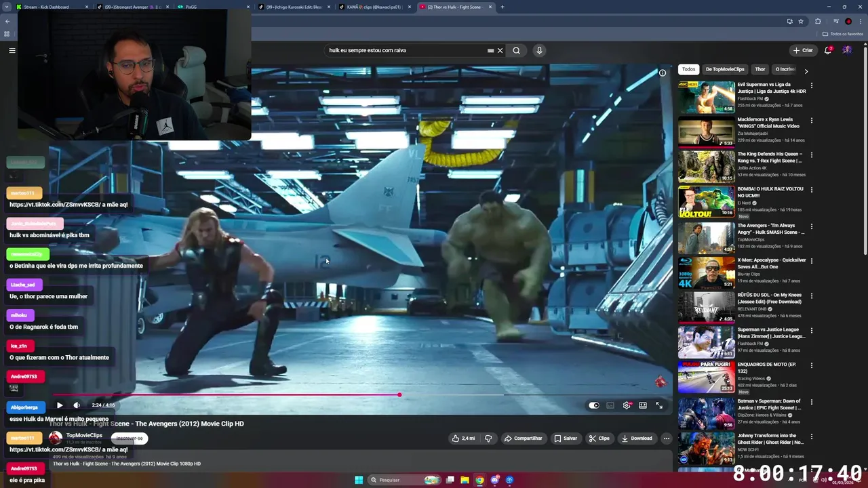
Task: Click the progress bar scrubber handle
Action: [399, 394]
